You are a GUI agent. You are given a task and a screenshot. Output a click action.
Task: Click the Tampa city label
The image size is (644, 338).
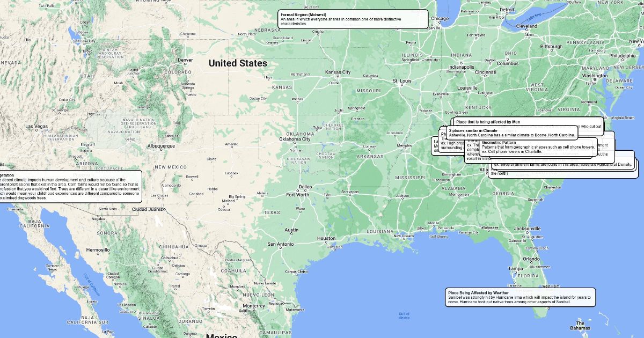point(516,268)
